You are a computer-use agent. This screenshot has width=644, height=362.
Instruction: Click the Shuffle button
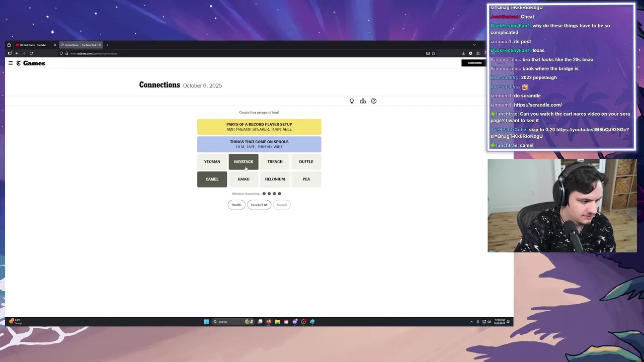236,205
